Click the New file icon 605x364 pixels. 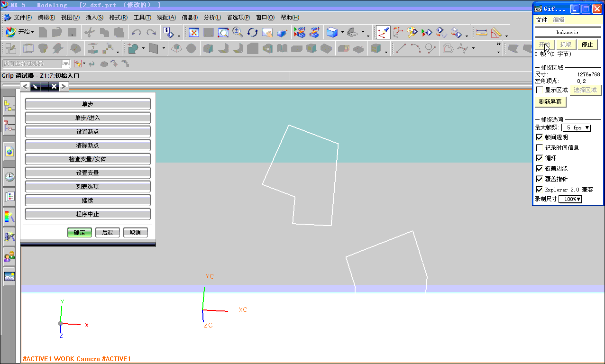coord(43,33)
